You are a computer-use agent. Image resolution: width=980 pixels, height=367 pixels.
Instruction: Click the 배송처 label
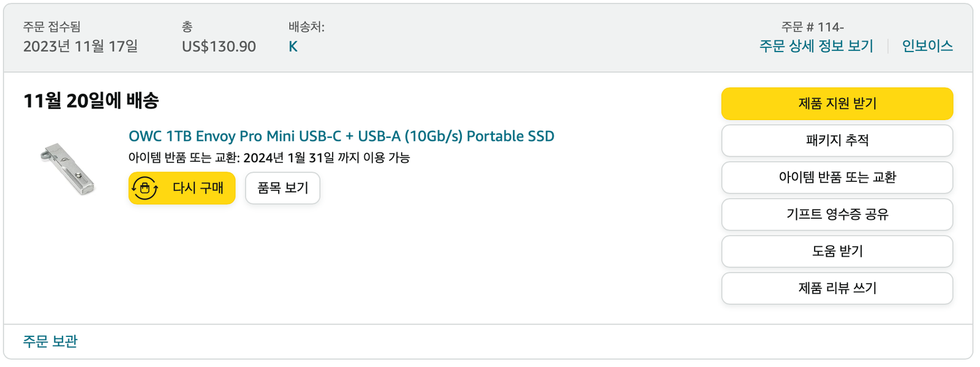(306, 27)
